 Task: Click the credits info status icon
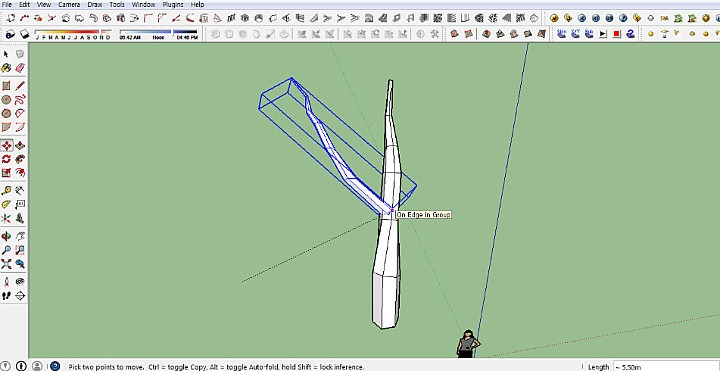pos(21,366)
